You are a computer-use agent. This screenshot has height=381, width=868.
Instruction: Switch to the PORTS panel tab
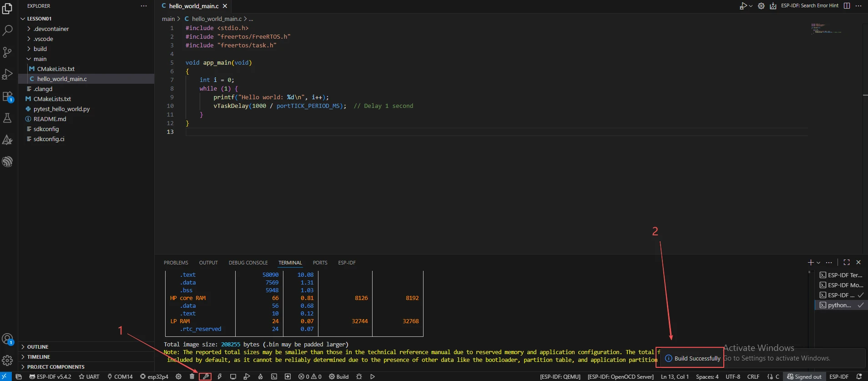click(320, 263)
